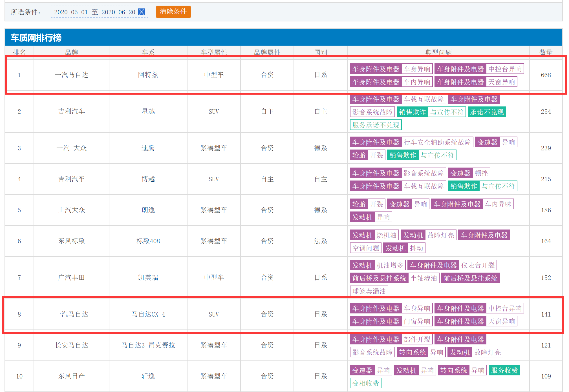This screenshot has height=392, width=569.
Task: Click complaint count 109 for 轩逸
Action: [x=546, y=376]
